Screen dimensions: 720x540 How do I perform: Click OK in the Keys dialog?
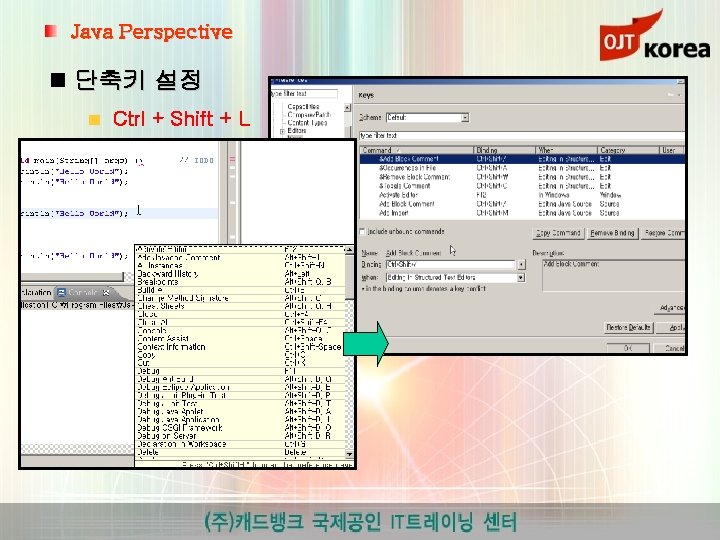(x=628, y=348)
